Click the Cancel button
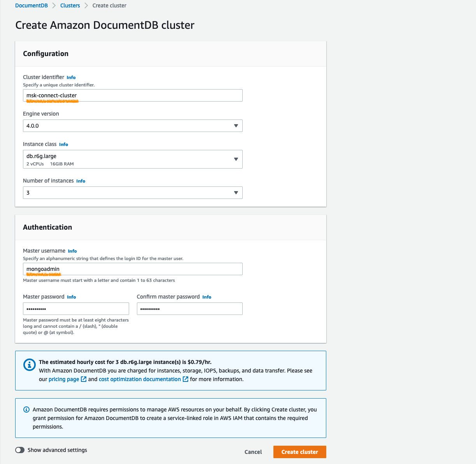Viewport: 476px width, 464px height. 253,452
